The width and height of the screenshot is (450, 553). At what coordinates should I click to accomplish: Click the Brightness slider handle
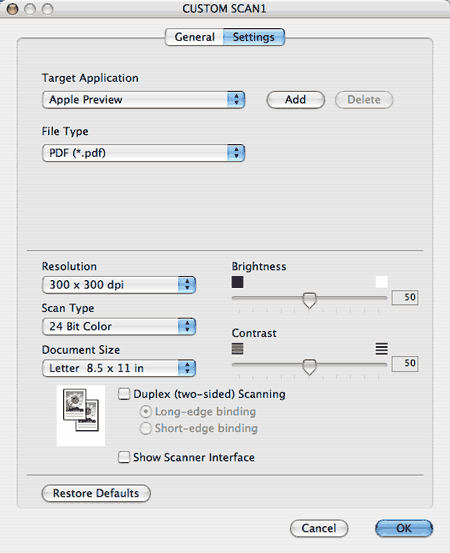coord(309,300)
